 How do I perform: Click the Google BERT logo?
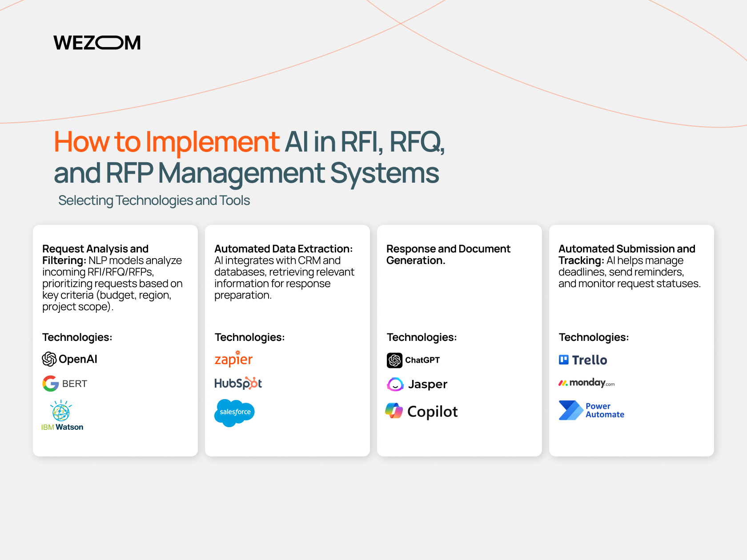pyautogui.click(x=65, y=384)
